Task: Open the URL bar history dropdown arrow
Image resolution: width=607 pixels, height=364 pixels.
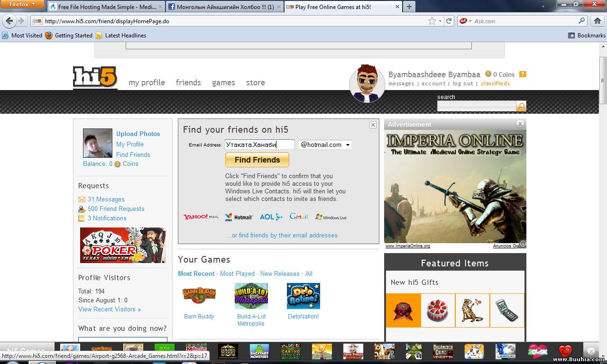Action: click(441, 21)
